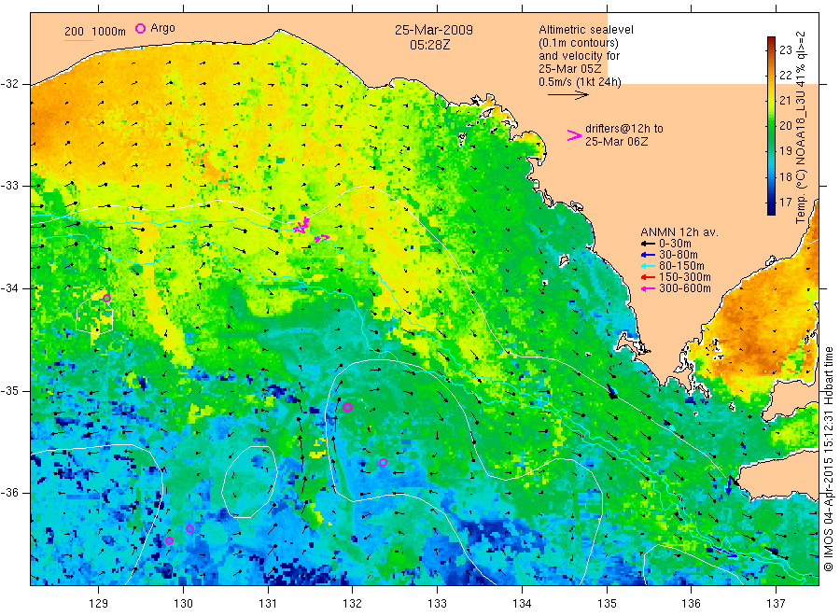The height and width of the screenshot is (616, 840).
Task: Click the Altimetric sealevel text
Action: 586,30
